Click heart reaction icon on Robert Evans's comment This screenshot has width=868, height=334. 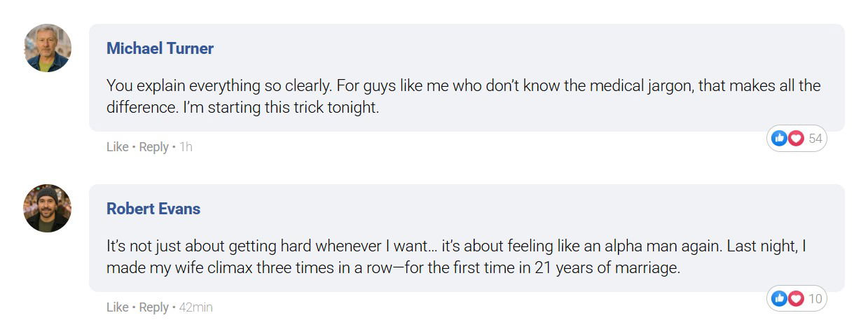(x=796, y=299)
